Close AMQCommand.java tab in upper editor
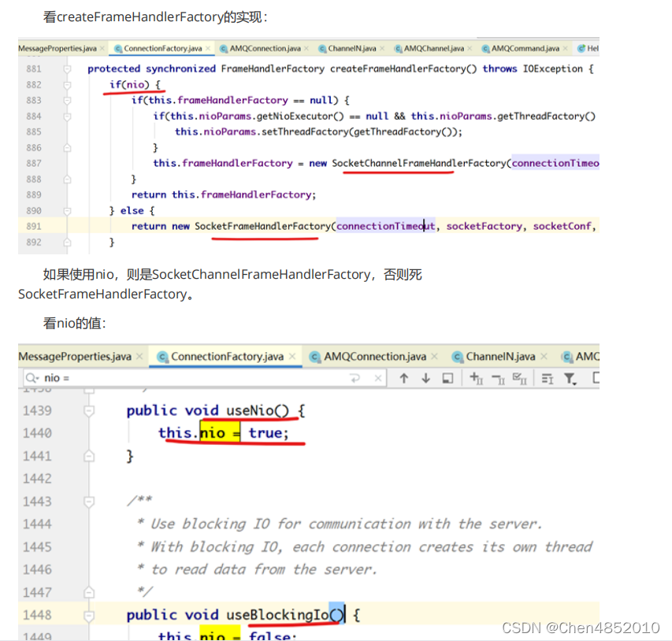The height and width of the screenshot is (641, 672). tap(566, 48)
